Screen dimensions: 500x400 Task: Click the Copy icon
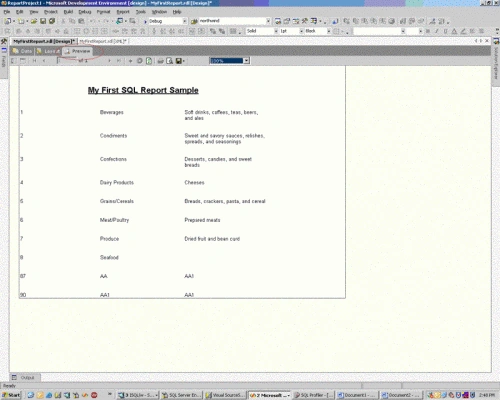72,21
